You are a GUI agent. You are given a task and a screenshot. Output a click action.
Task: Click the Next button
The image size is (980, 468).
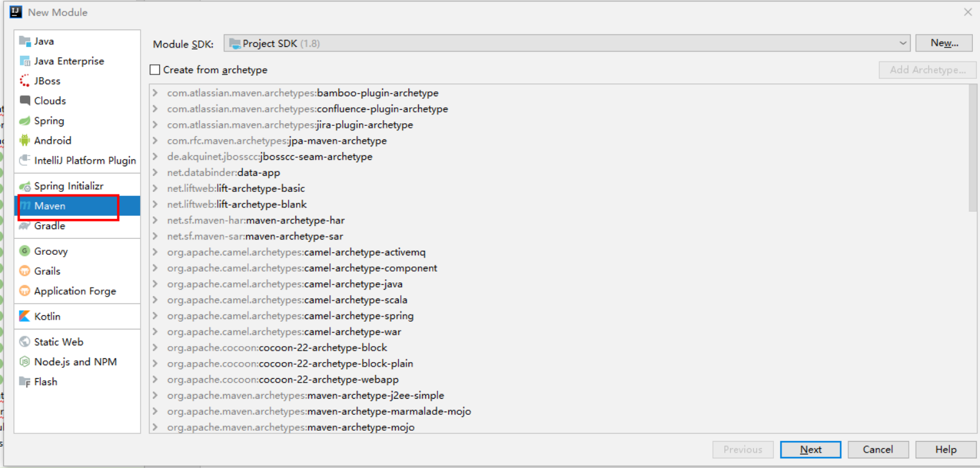pyautogui.click(x=810, y=449)
